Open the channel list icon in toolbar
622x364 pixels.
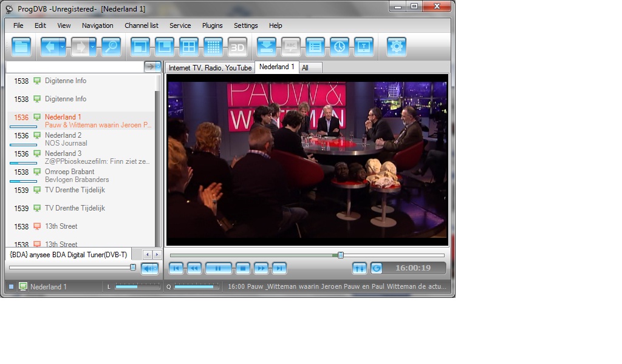(x=315, y=47)
